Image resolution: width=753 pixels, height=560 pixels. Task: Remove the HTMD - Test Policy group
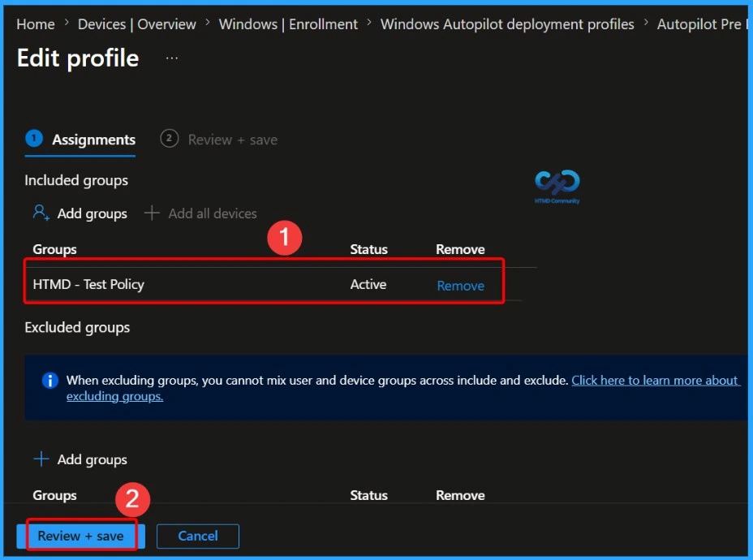460,286
